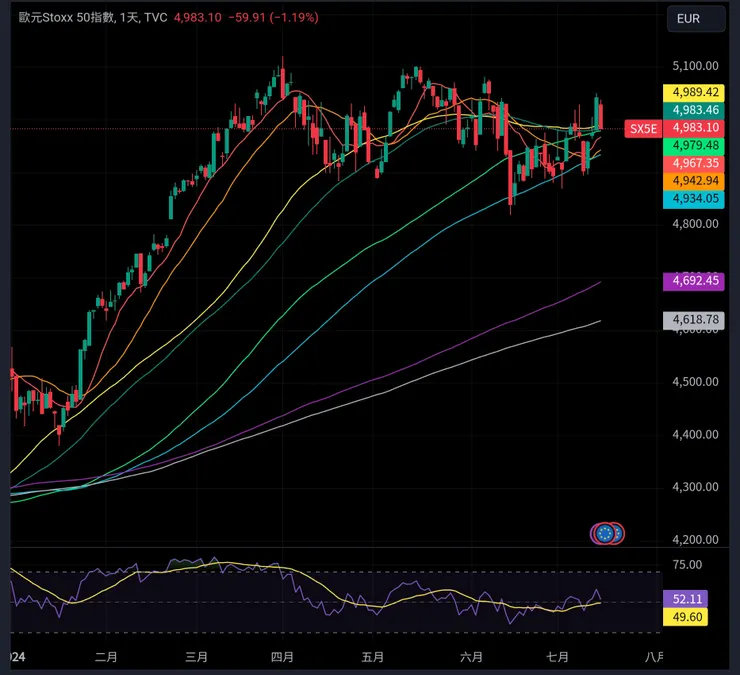Click the 4,800.00 price axis label

[x=695, y=224]
